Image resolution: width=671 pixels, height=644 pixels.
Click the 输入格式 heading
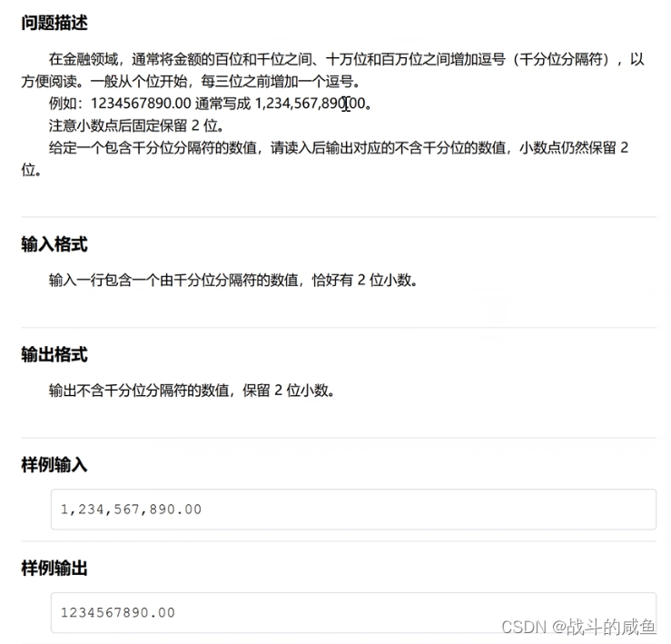tap(54, 244)
